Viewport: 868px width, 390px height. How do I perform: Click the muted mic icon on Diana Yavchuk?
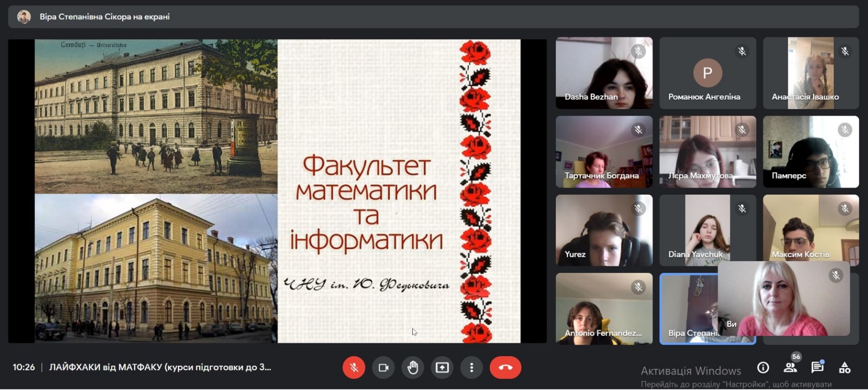pos(742,209)
